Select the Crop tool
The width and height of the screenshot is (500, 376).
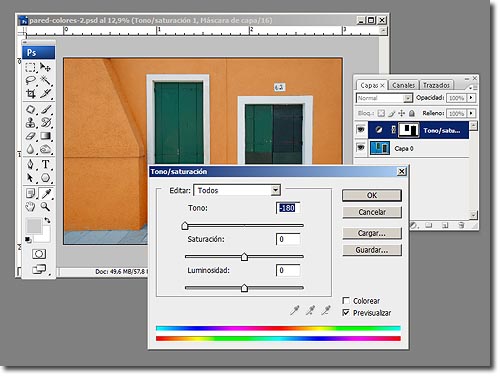pyautogui.click(x=31, y=94)
